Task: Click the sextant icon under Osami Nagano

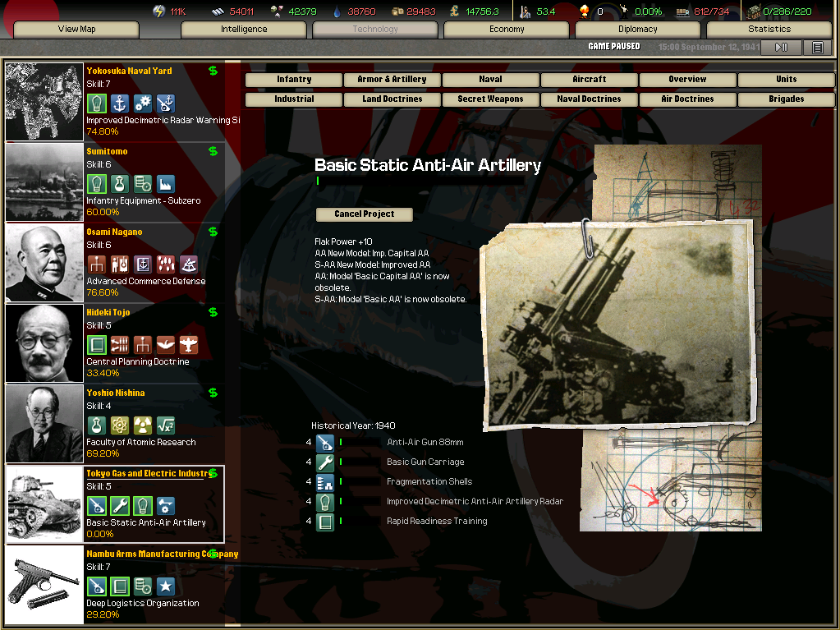Action: [x=188, y=264]
